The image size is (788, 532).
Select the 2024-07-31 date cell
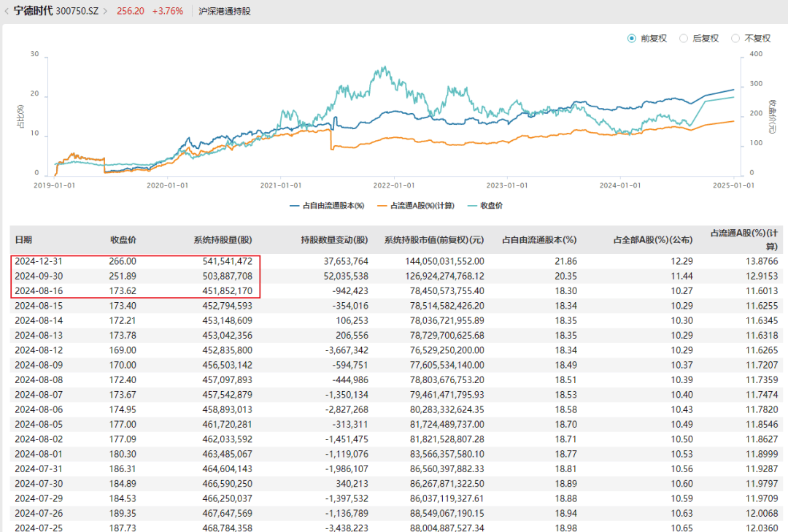click(39, 469)
